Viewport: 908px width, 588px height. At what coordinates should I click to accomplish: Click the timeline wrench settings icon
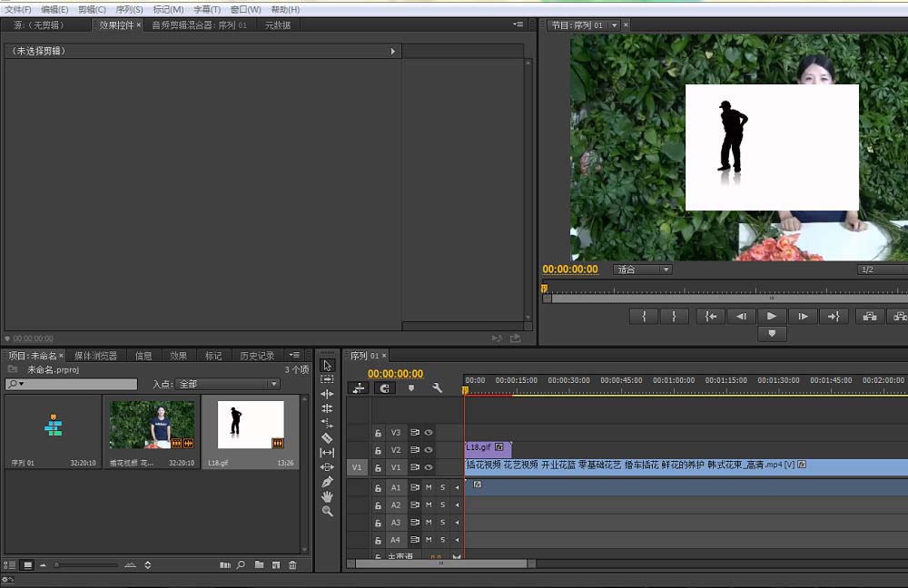437,387
